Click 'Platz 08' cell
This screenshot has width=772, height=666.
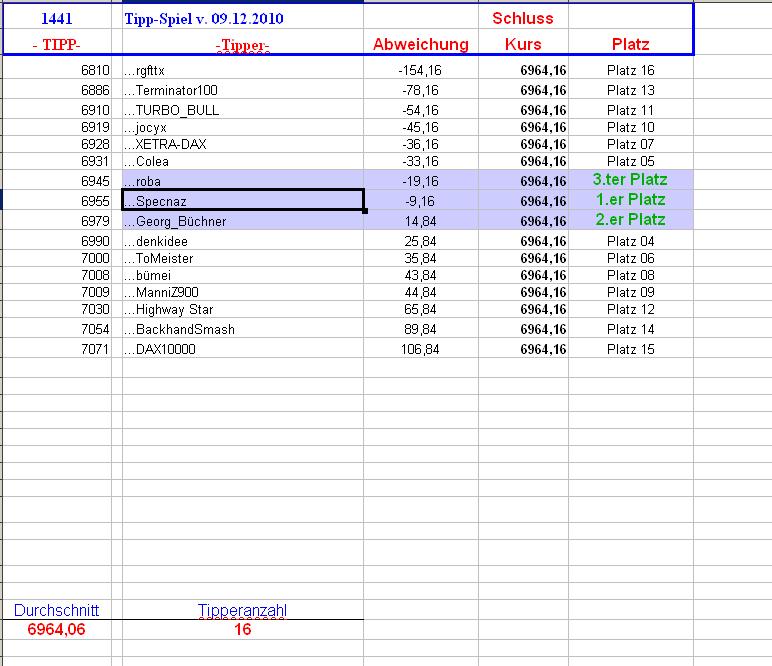coord(631,276)
